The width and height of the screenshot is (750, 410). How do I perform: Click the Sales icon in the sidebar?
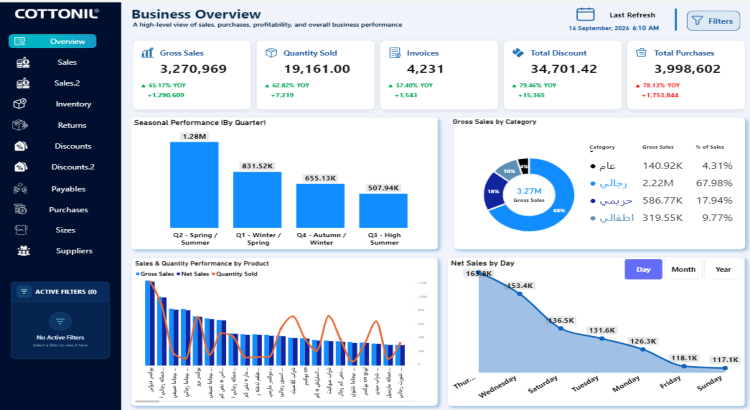(x=23, y=63)
